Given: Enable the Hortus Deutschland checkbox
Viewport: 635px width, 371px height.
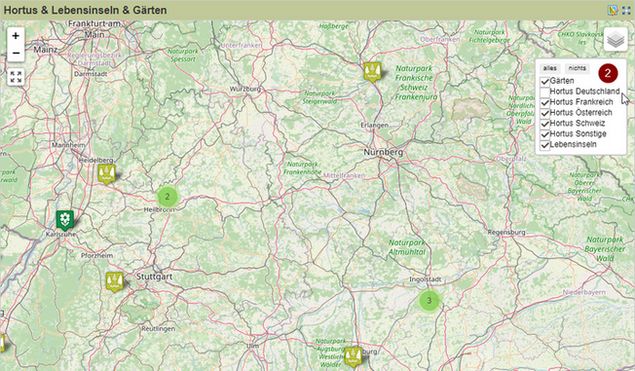Looking at the screenshot, I should [x=545, y=92].
